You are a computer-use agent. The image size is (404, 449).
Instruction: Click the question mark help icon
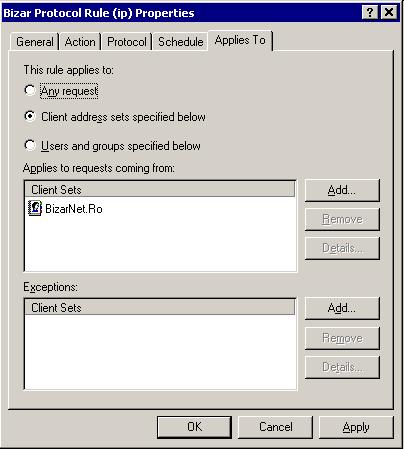(370, 13)
